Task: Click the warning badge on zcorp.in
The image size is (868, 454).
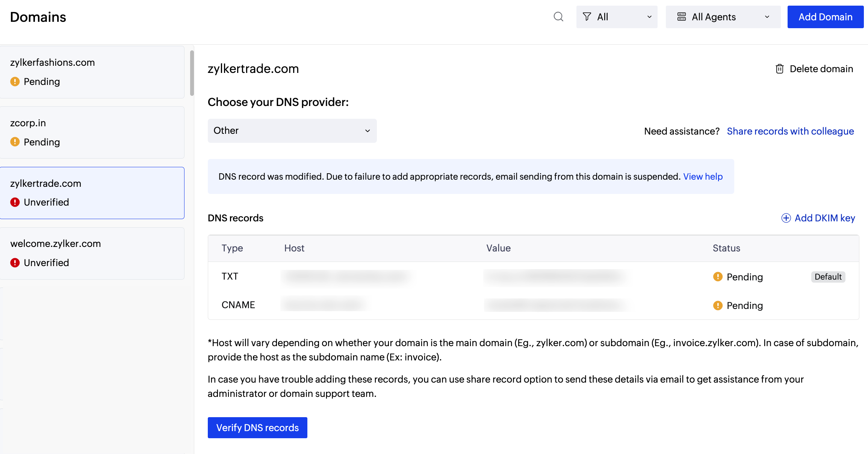Action: (15, 142)
